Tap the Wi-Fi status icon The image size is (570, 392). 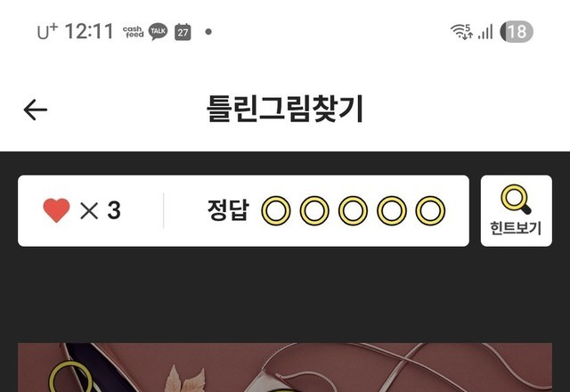(x=461, y=31)
